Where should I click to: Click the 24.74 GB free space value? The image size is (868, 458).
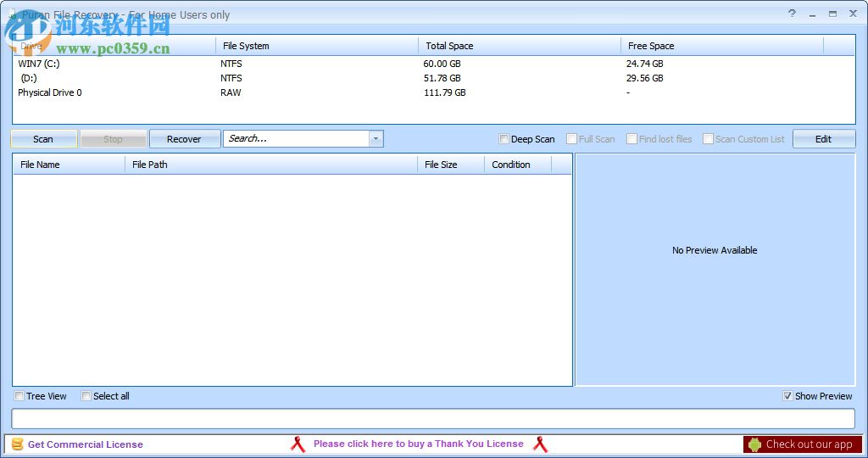(x=644, y=64)
